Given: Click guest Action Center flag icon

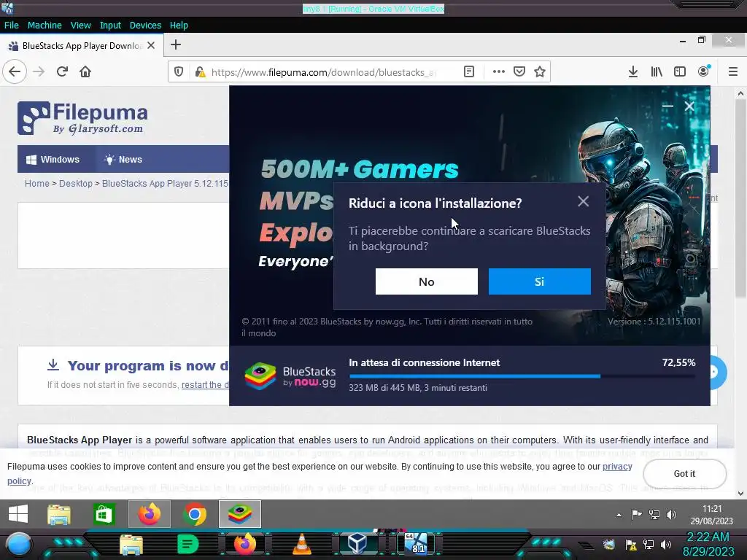Looking at the screenshot, I should [636, 515].
